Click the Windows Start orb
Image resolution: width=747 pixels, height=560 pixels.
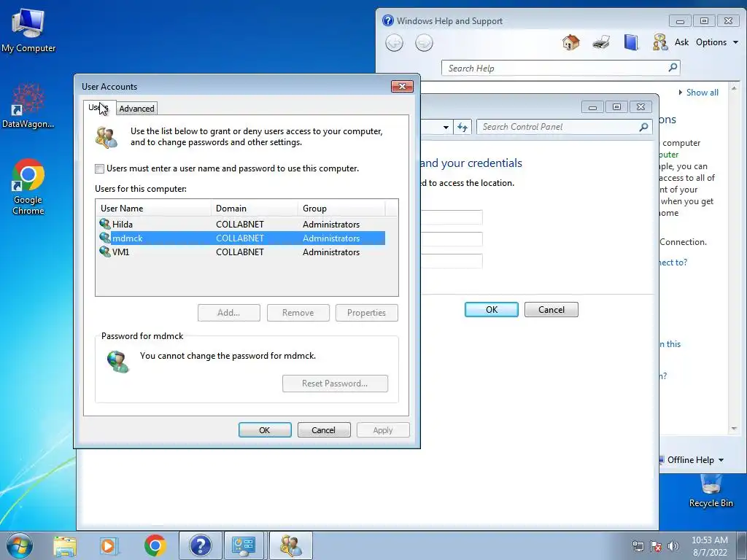click(x=19, y=545)
